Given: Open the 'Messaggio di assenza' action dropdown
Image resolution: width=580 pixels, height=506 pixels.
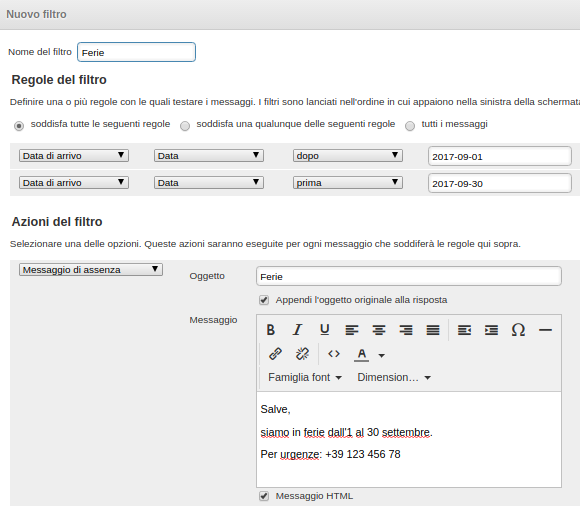Looking at the screenshot, I should coord(91,270).
